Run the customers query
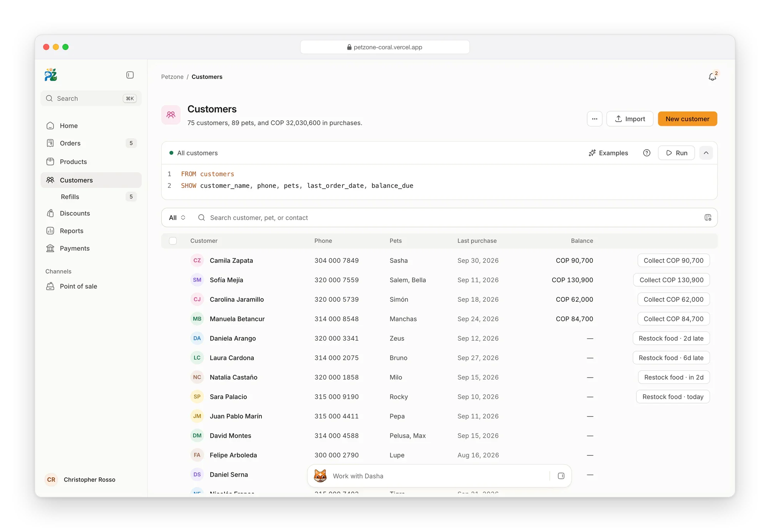 pyautogui.click(x=676, y=153)
